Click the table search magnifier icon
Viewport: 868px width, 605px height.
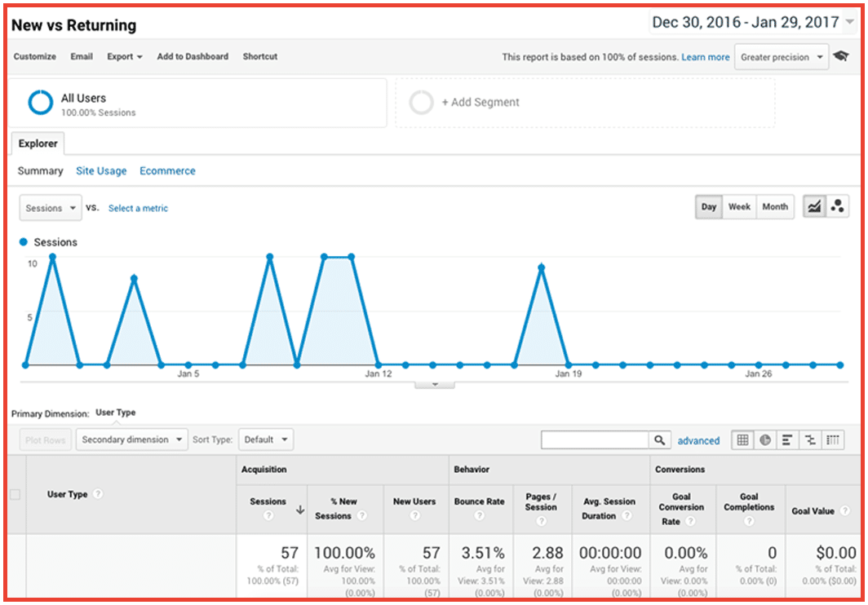(x=659, y=440)
